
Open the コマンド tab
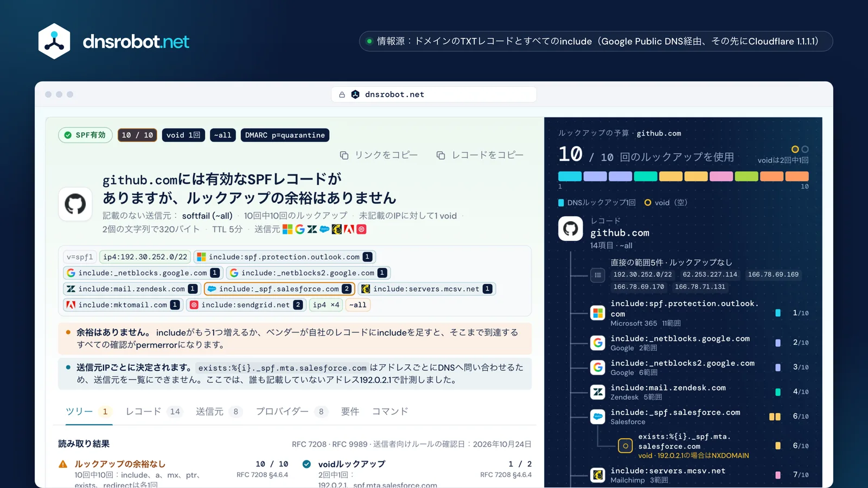point(390,412)
